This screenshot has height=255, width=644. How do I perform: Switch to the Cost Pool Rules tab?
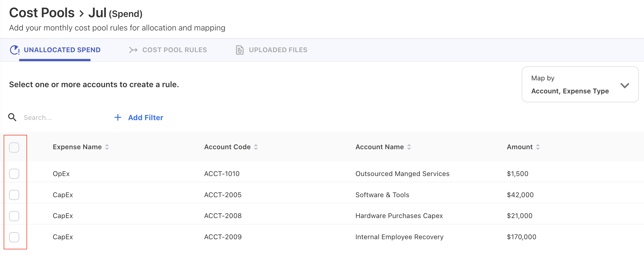coord(174,50)
